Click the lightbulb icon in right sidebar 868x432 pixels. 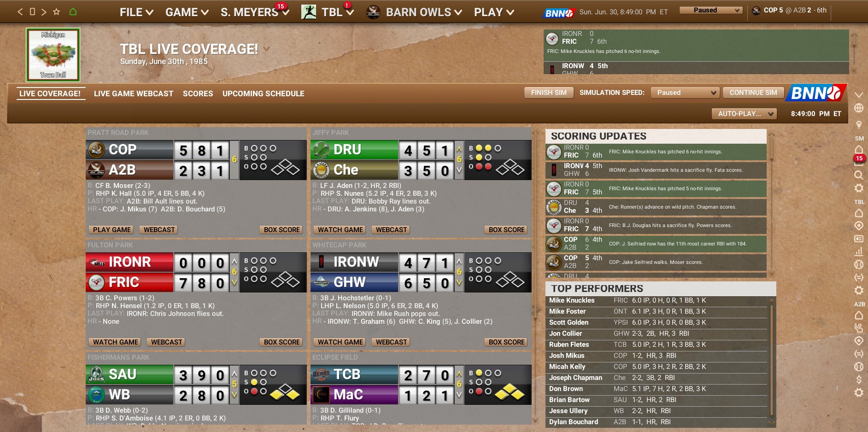pyautogui.click(x=858, y=124)
